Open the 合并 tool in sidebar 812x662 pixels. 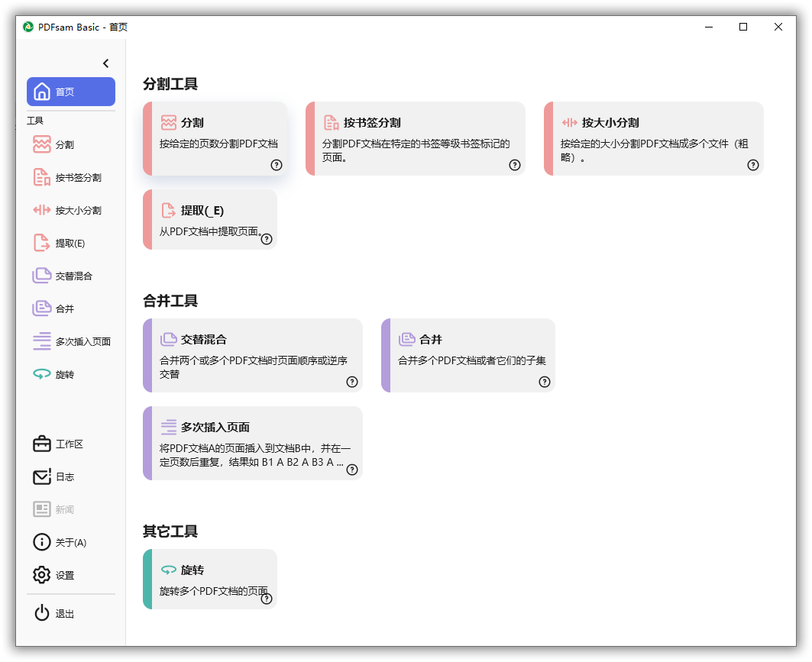pos(64,309)
